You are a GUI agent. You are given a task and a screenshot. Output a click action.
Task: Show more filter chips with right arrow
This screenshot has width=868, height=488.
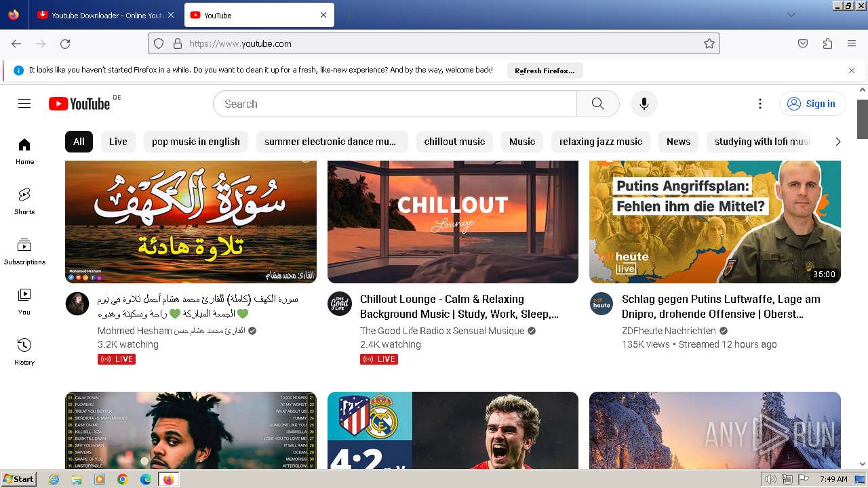pos(837,142)
